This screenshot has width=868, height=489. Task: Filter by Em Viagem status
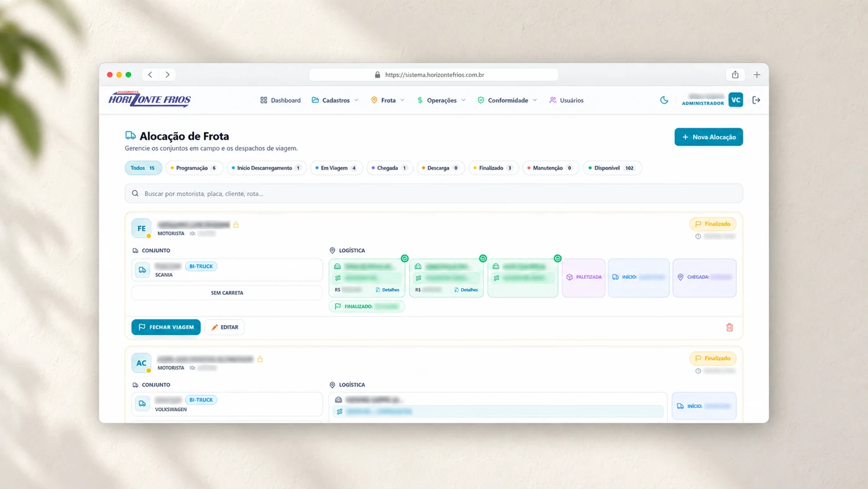[x=337, y=168]
